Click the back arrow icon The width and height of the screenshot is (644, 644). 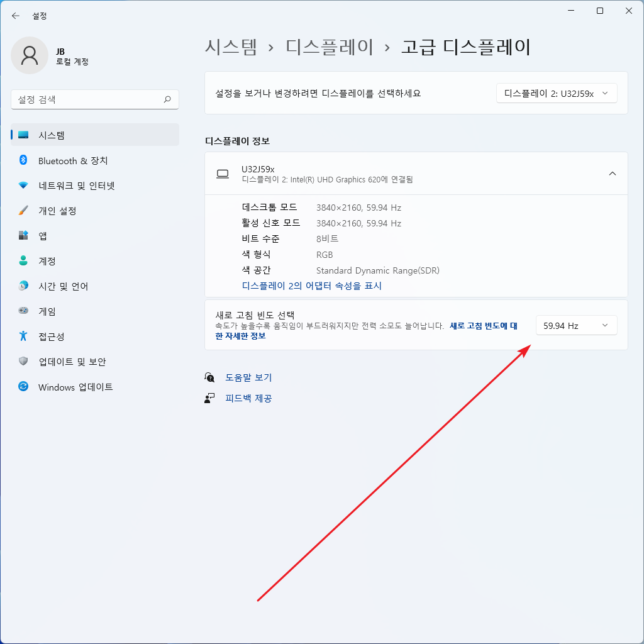click(16, 16)
